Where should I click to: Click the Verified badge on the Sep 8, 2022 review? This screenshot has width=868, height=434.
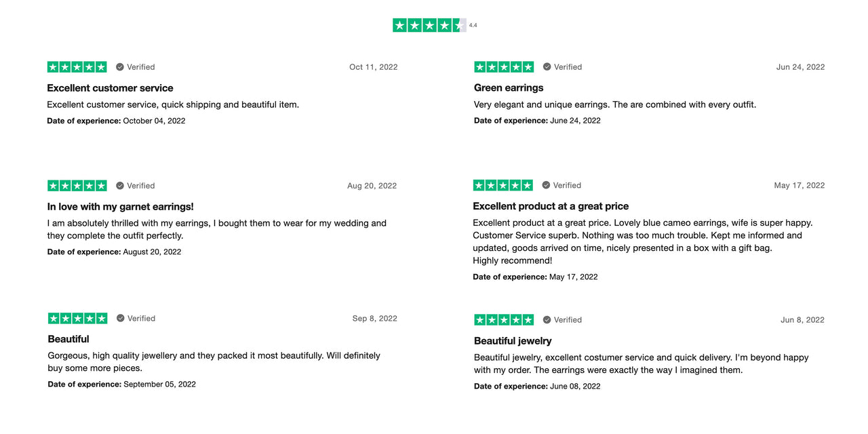pos(136,318)
